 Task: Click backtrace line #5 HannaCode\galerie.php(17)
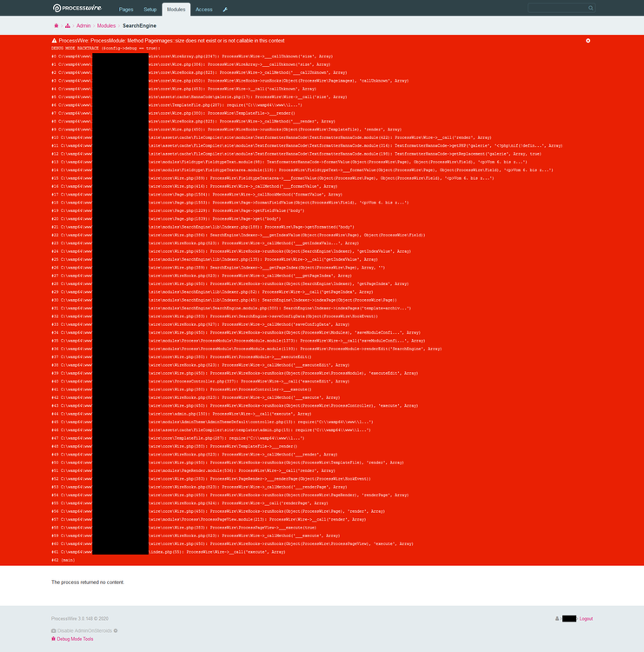[199, 96]
